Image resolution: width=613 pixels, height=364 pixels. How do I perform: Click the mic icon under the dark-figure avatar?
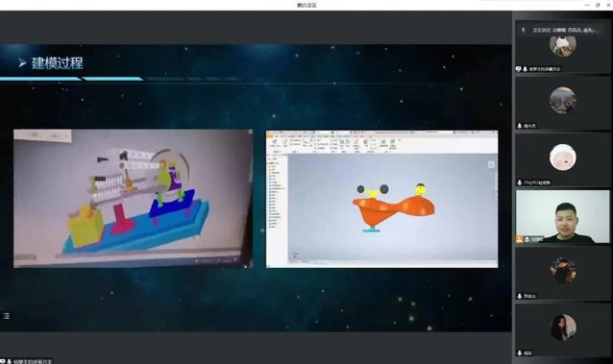pos(520,296)
